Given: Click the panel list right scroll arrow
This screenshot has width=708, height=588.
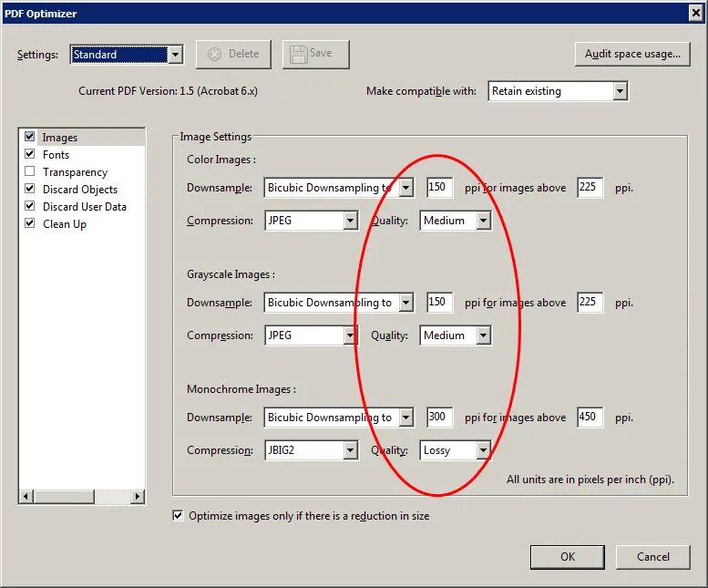Looking at the screenshot, I should 138,497.
